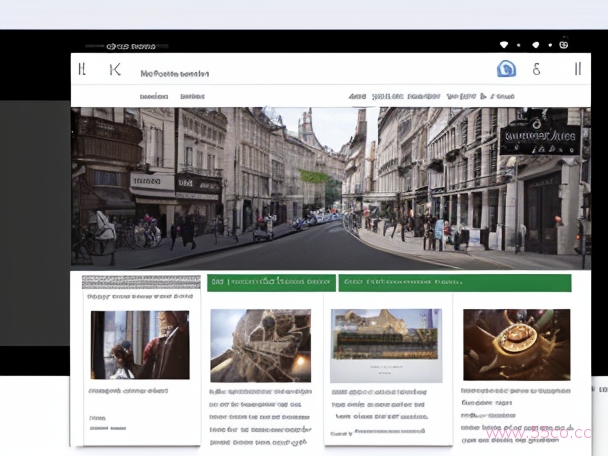Click the round clock-like icon in top status bar
Screen dimensions: 608x456
tap(563, 45)
